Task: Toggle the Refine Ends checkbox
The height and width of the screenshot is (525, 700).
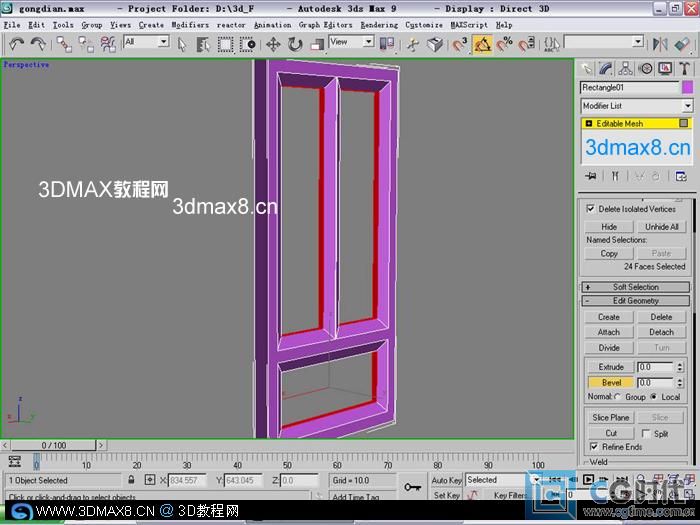Action: pos(593,446)
